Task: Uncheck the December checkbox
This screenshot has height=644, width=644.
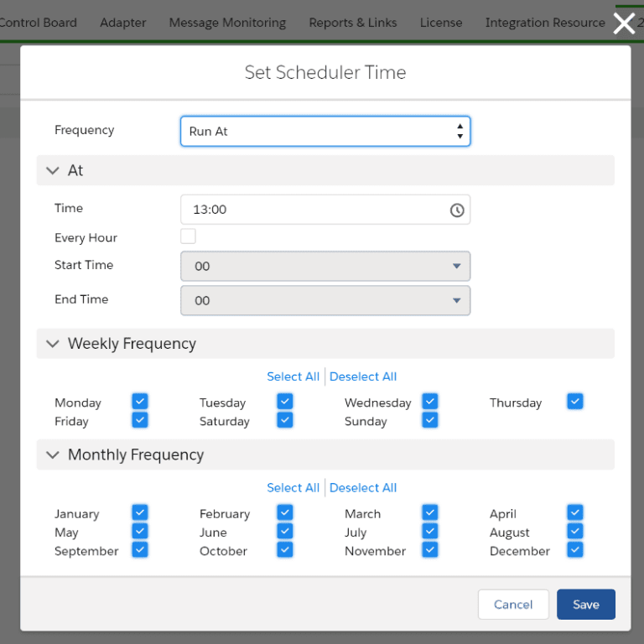Action: [574, 550]
